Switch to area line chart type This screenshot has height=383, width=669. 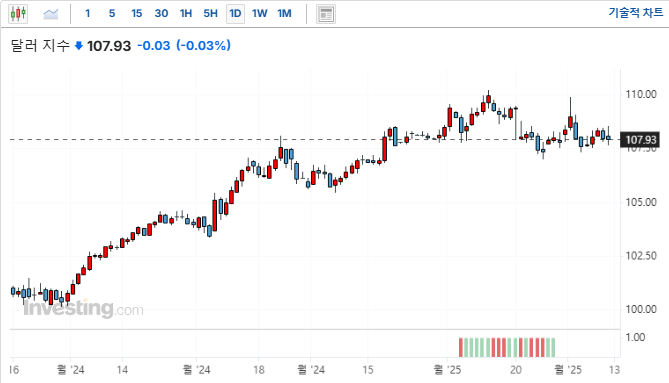coord(51,14)
